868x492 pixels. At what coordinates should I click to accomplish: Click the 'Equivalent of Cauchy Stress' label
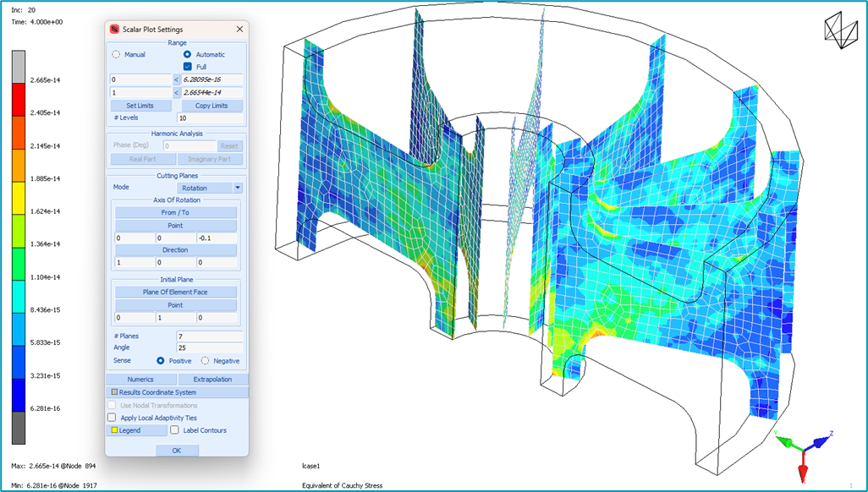[x=342, y=486]
